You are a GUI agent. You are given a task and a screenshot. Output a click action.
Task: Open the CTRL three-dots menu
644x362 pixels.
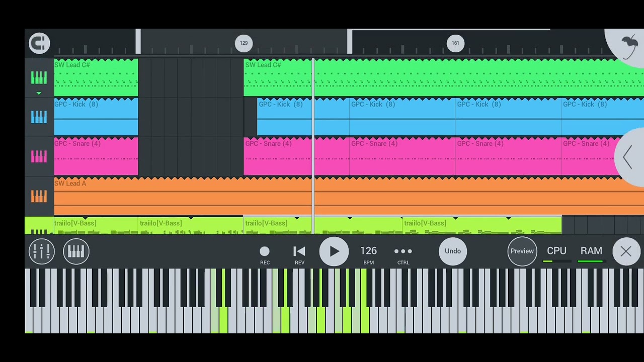click(403, 254)
